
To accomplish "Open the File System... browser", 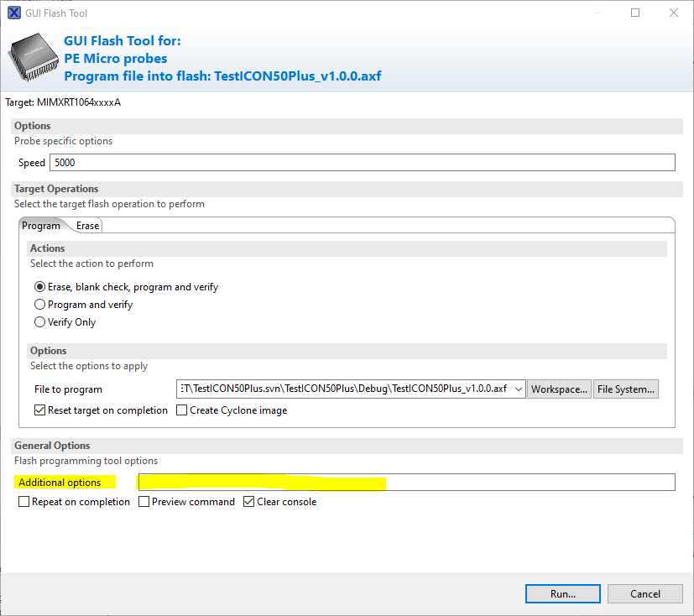I will pos(624,389).
